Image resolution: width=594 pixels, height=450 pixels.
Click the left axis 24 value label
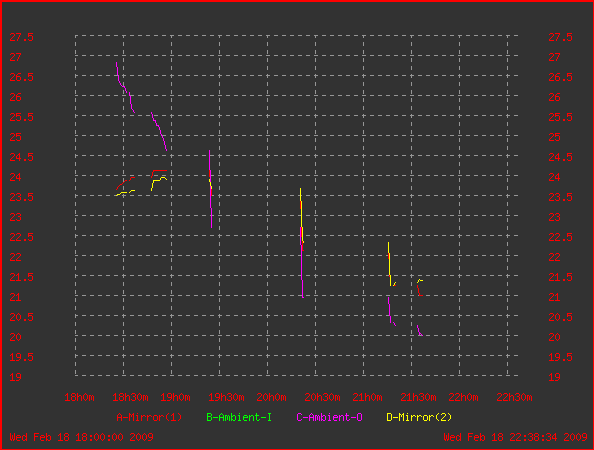coord(16,177)
